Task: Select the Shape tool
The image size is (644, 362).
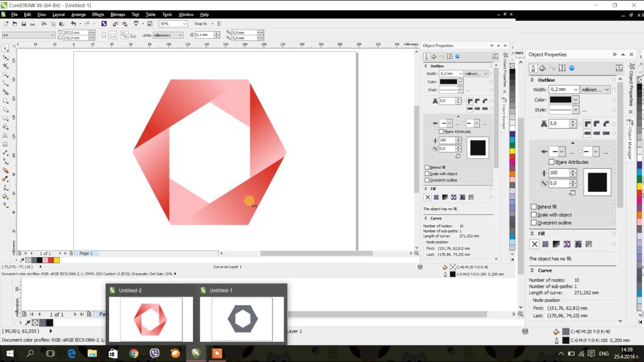Action: pyautogui.click(x=5, y=57)
